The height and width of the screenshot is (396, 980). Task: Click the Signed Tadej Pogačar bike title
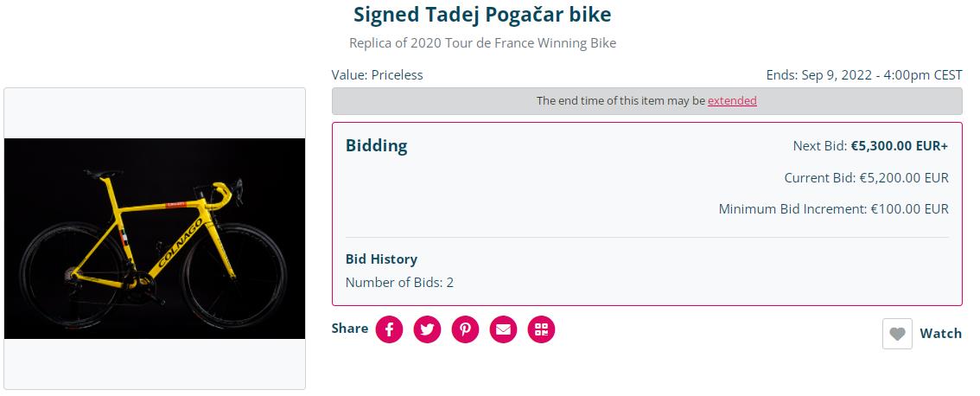(482, 15)
